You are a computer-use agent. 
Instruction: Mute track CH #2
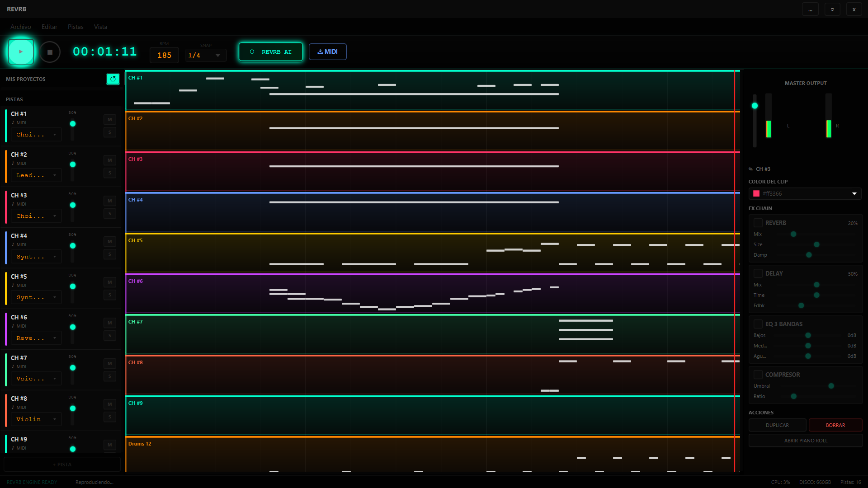pos(110,160)
